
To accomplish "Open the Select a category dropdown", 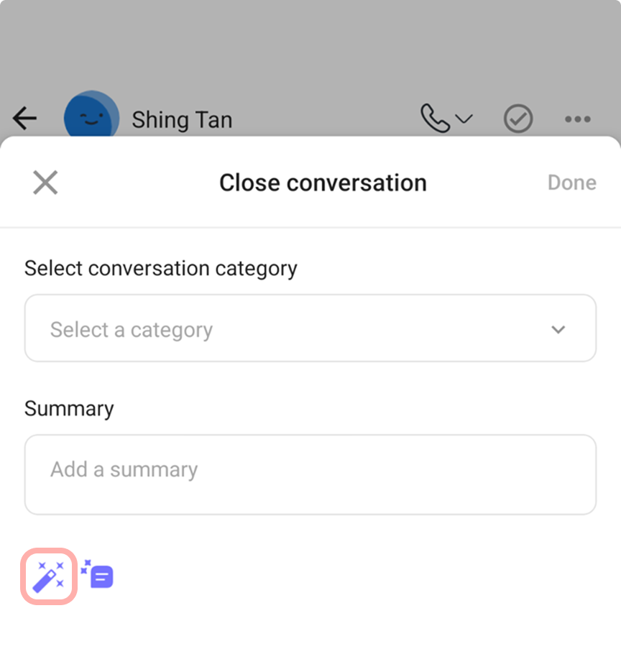I will [310, 328].
